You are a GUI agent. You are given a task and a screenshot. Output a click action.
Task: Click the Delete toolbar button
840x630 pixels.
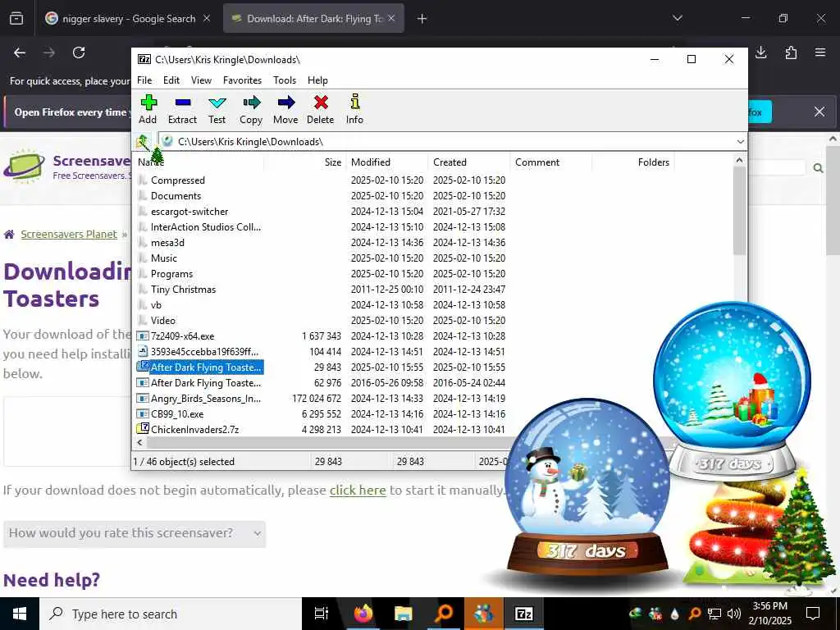tap(321, 109)
